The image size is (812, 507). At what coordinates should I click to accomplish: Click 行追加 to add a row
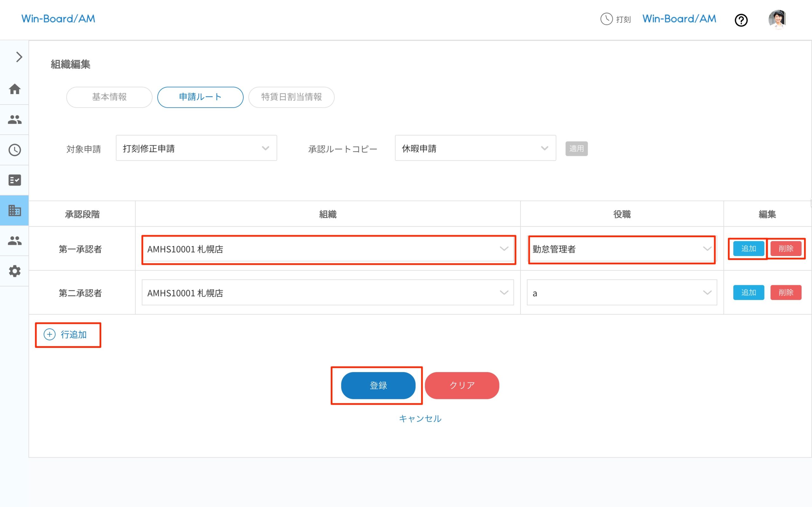click(x=68, y=335)
